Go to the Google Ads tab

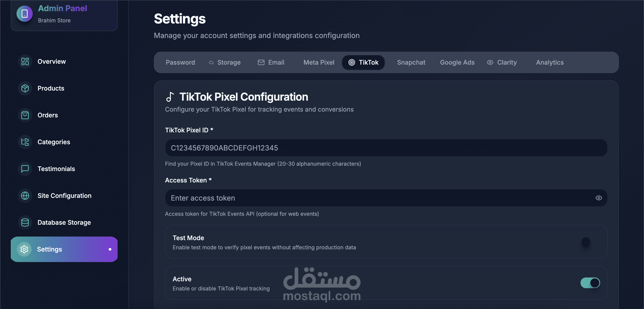click(x=457, y=63)
